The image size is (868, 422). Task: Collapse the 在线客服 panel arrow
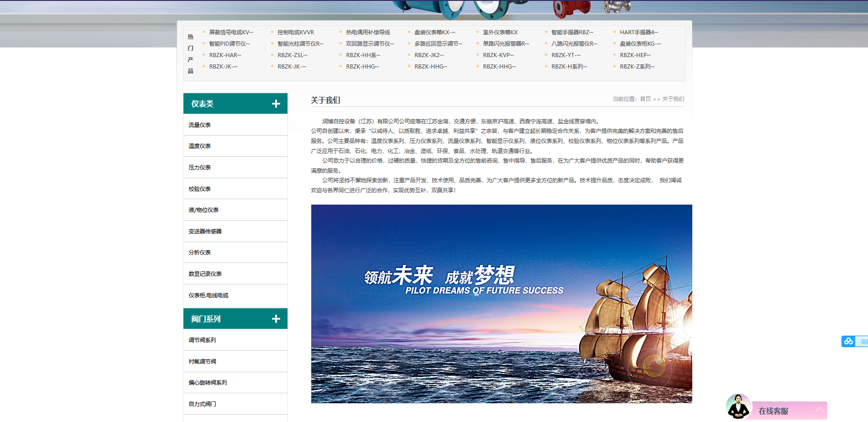819,410
